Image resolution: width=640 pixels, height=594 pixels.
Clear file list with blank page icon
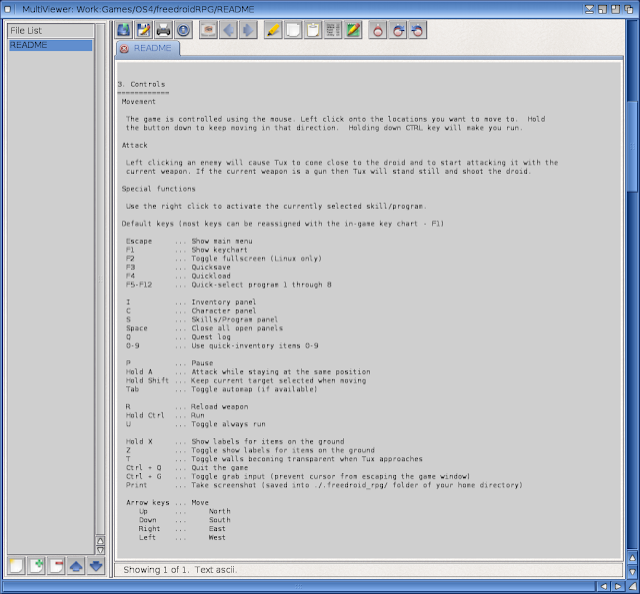[x=17, y=566]
